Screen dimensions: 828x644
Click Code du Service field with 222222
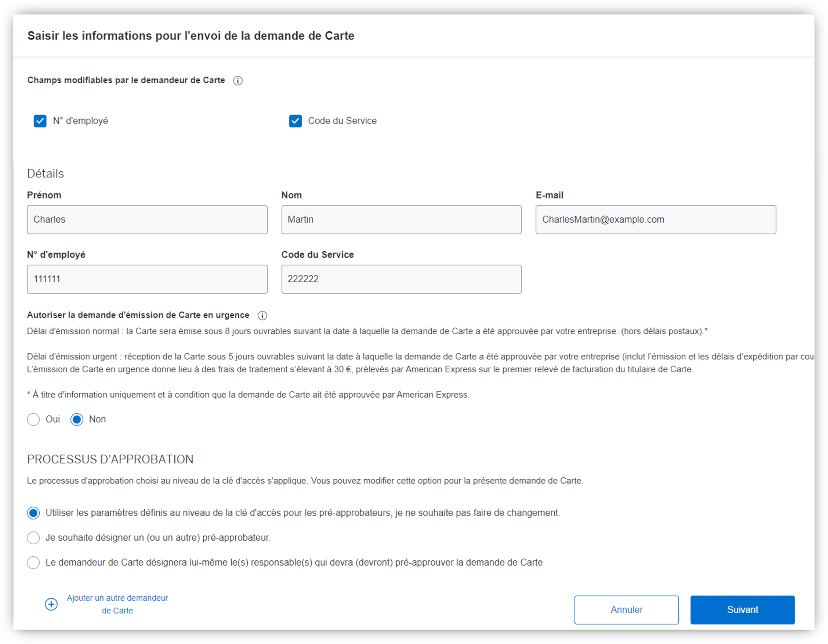(401, 279)
